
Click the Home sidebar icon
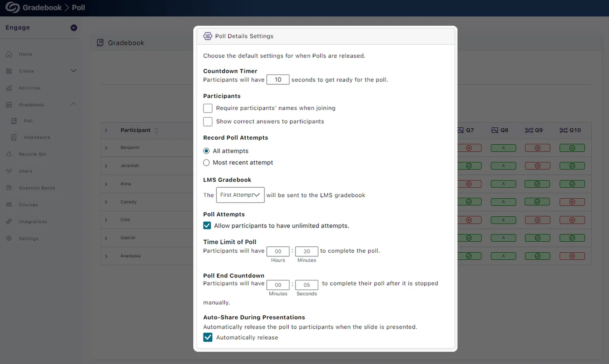click(9, 54)
